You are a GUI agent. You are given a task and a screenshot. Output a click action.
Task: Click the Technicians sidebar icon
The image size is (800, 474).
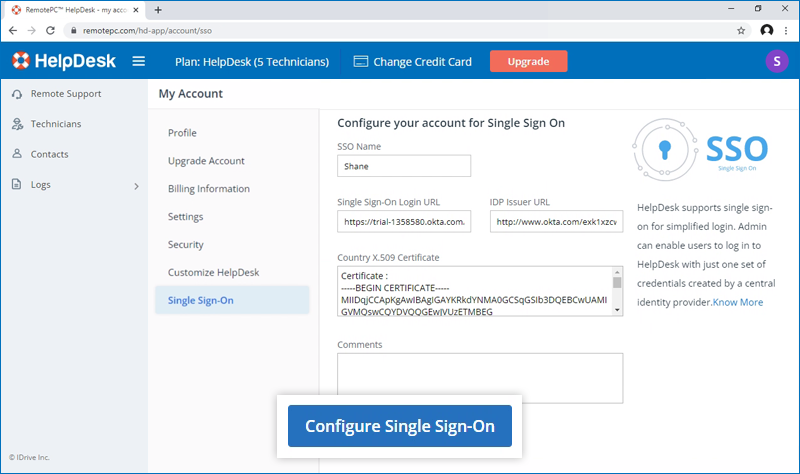17,124
